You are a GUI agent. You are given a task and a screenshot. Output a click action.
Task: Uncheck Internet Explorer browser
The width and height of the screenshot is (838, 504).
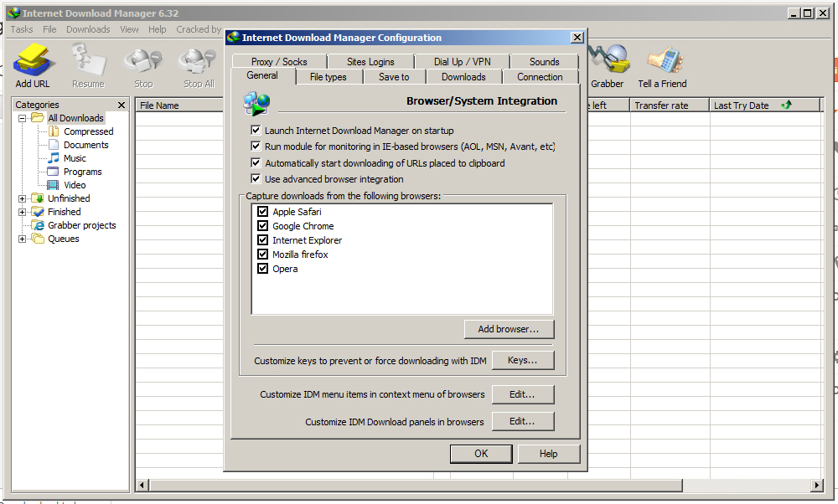tap(263, 240)
